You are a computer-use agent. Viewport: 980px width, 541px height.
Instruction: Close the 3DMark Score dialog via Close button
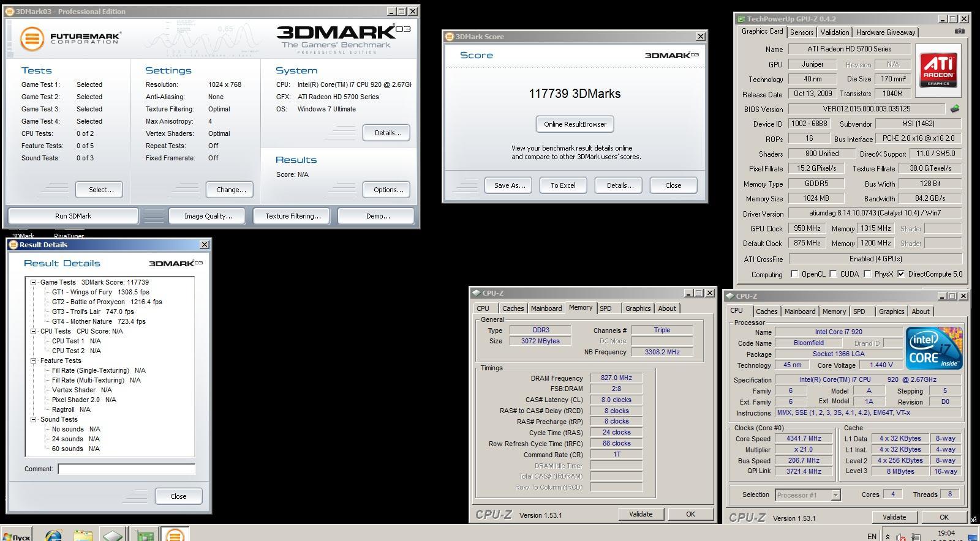tap(673, 185)
